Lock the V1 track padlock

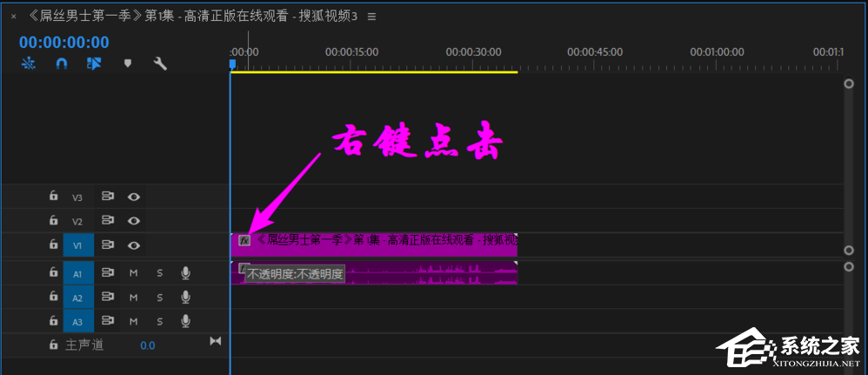(x=53, y=245)
